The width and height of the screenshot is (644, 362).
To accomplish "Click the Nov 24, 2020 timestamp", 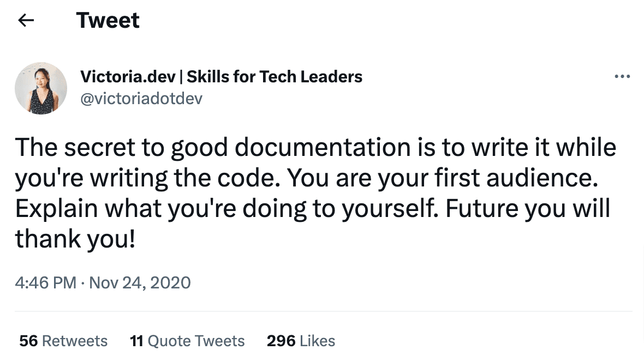I will [140, 282].
